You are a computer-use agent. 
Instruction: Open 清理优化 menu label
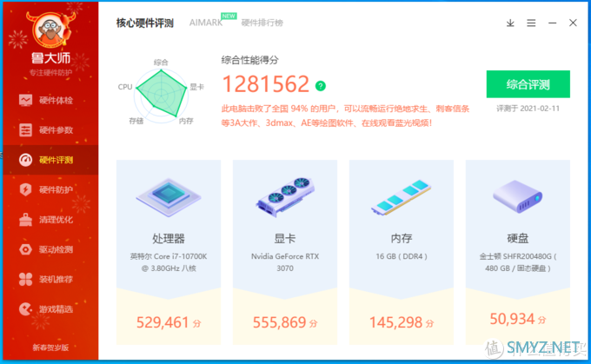(56, 219)
